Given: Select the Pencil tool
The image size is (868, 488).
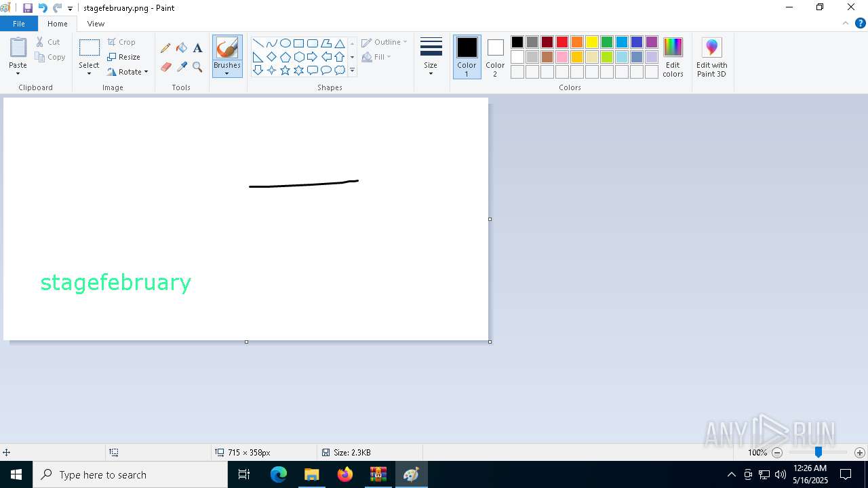Looking at the screenshot, I should pyautogui.click(x=165, y=48).
